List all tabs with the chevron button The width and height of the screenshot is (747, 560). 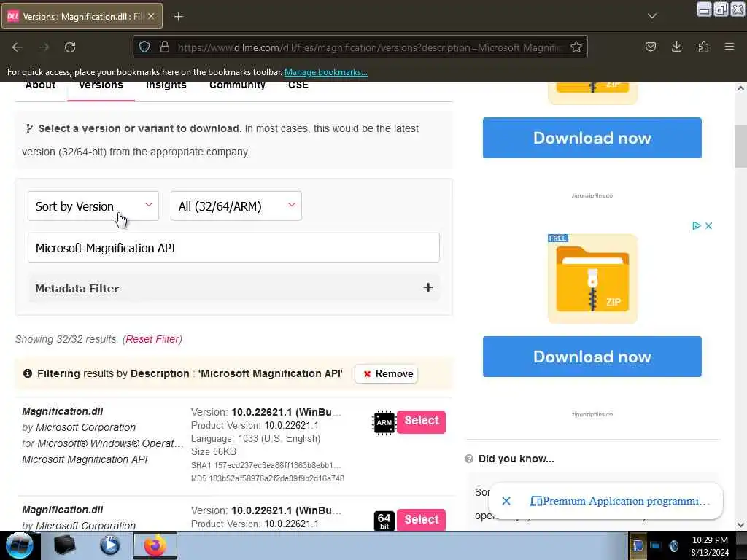point(652,16)
